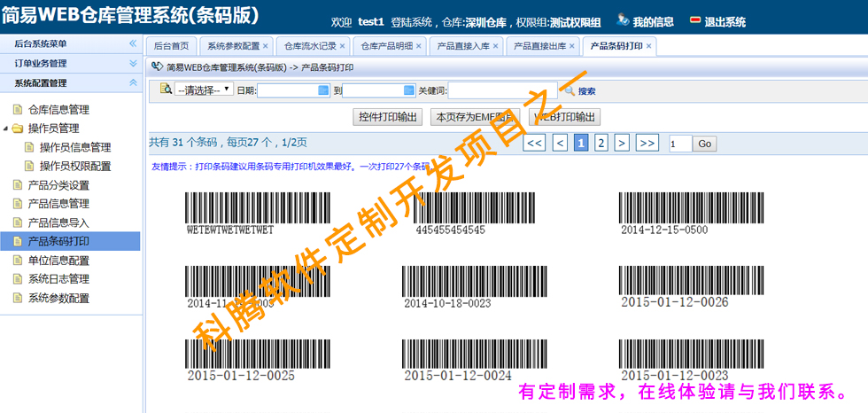This screenshot has width=868, height=413.
Task: Open the start date calendar picker
Action: pos(324,90)
